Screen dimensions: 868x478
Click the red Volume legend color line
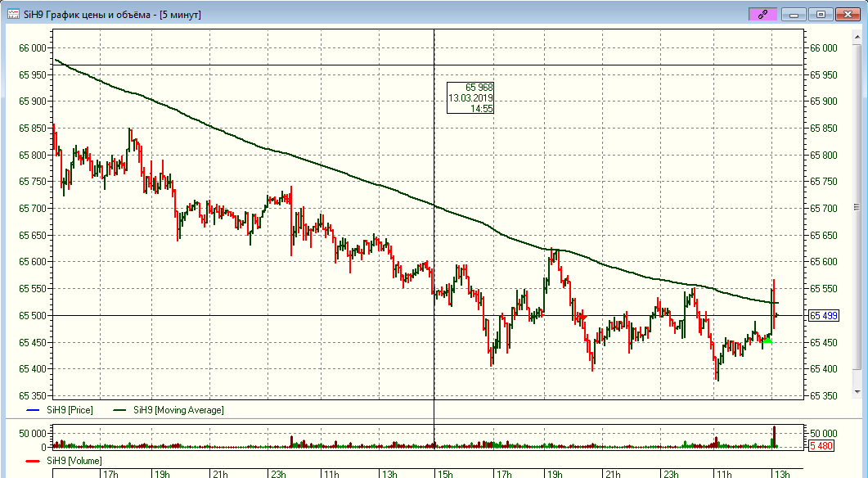[x=33, y=461]
